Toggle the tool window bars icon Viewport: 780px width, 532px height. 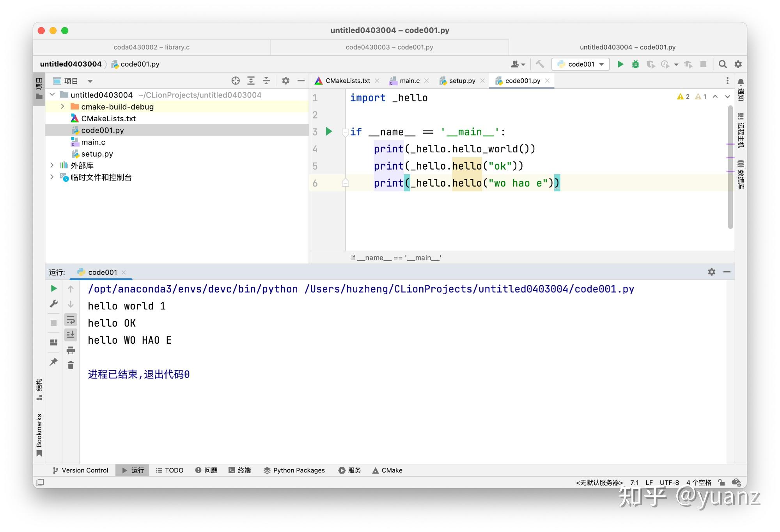coord(40,483)
